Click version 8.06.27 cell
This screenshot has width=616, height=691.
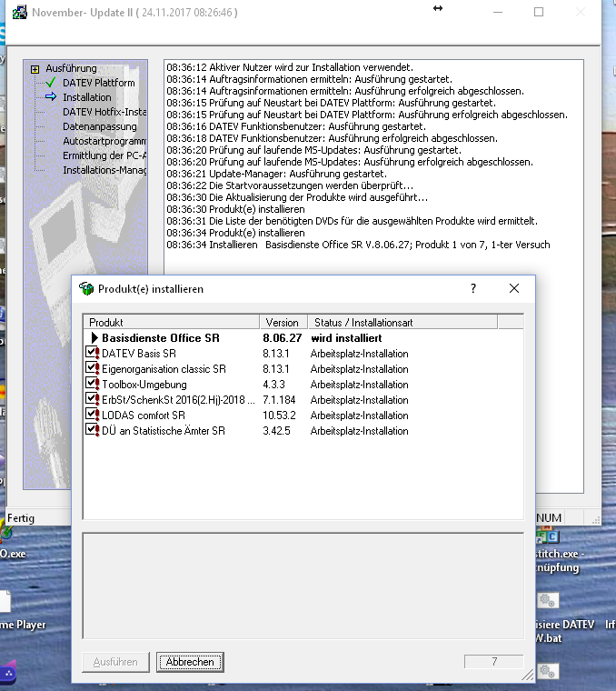tap(283, 338)
